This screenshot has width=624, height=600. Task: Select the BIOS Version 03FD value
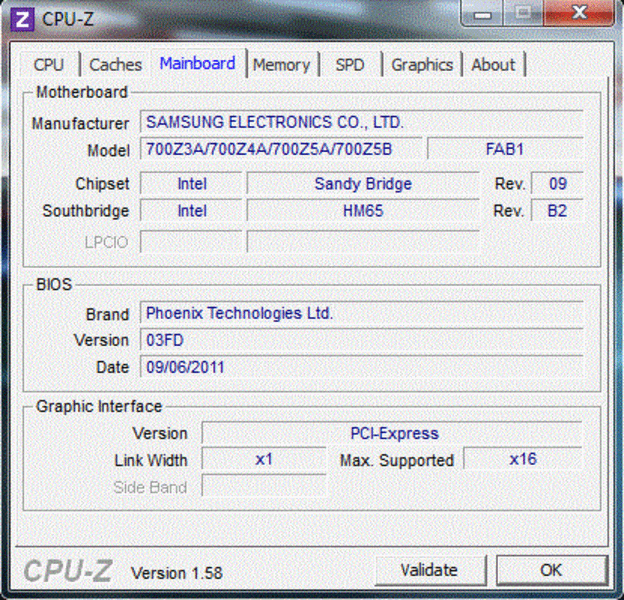(361, 340)
